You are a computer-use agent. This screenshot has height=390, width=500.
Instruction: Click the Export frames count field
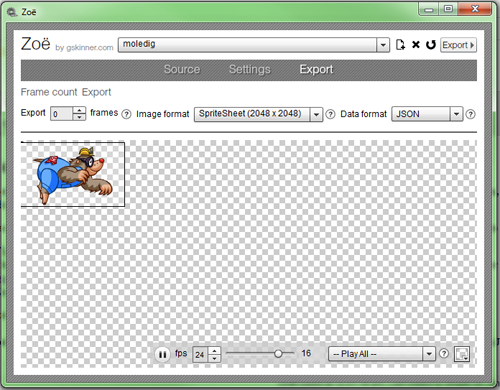(x=61, y=114)
